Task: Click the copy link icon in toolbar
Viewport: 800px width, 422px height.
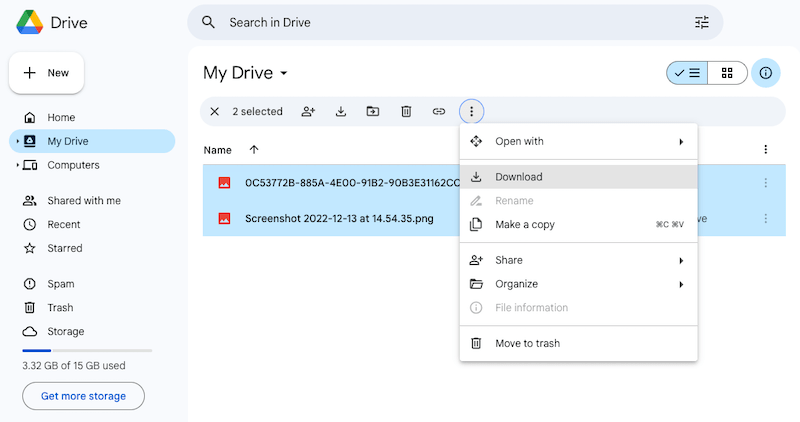Action: point(438,112)
